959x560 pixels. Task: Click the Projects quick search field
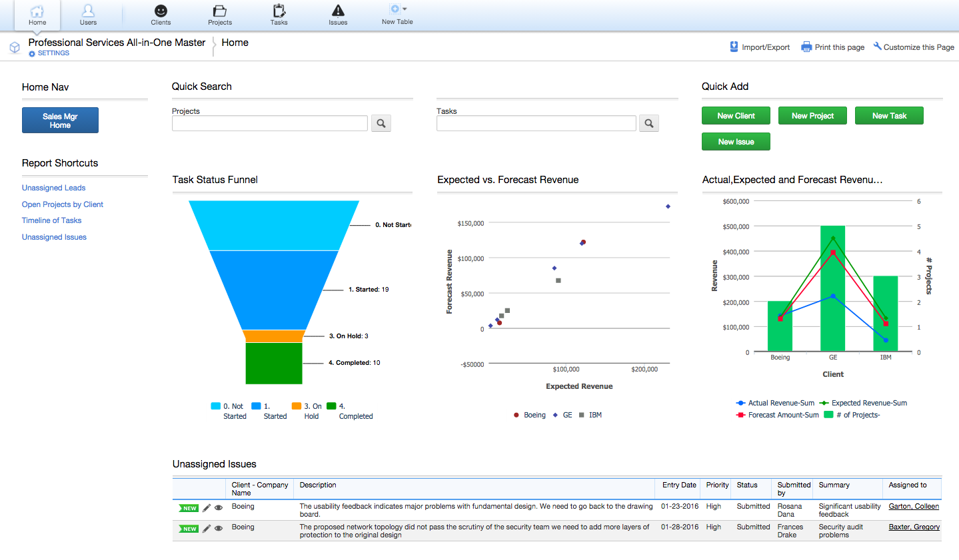click(x=270, y=123)
